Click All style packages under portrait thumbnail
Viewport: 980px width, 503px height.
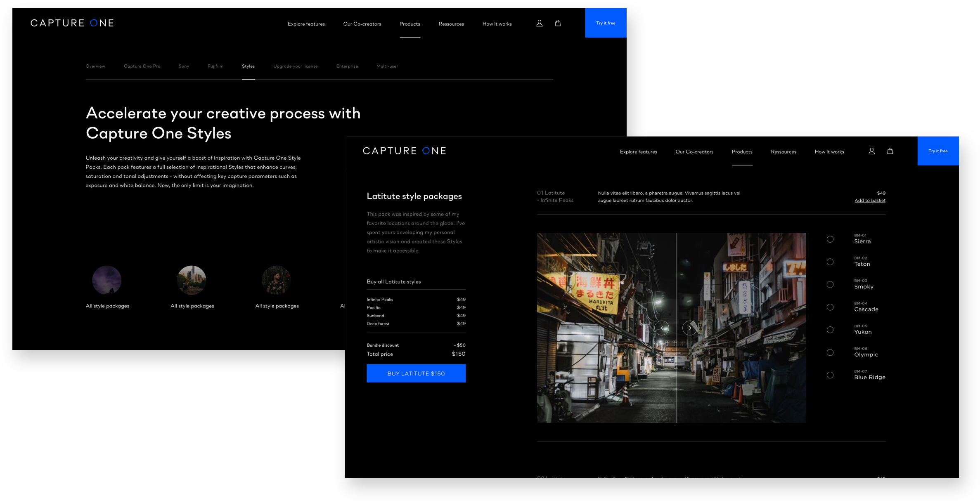click(x=277, y=306)
